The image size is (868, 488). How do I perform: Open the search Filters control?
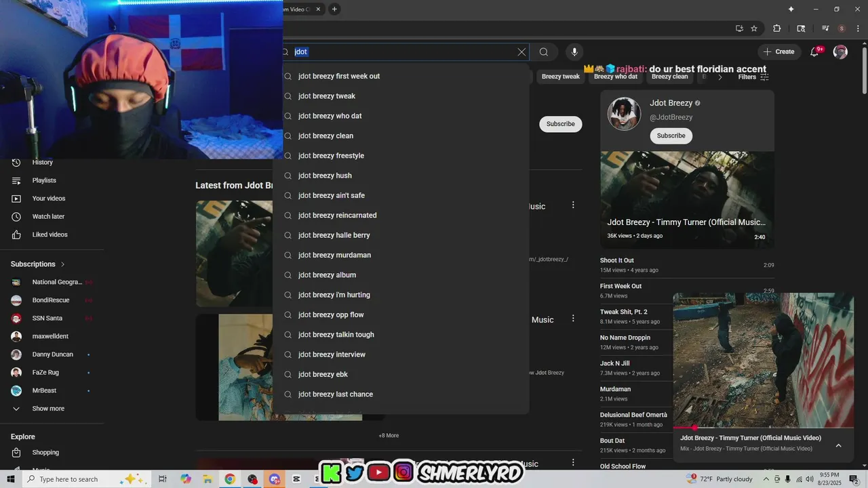point(753,77)
